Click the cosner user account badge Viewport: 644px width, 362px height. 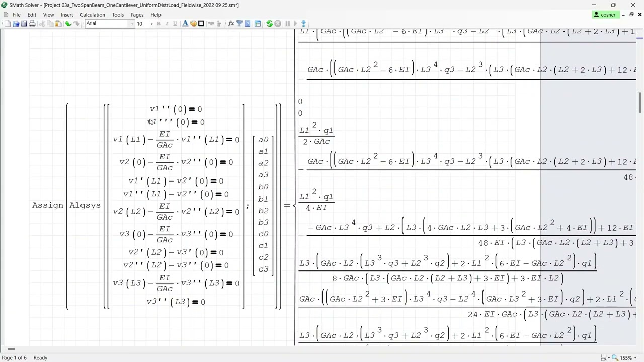point(605,15)
